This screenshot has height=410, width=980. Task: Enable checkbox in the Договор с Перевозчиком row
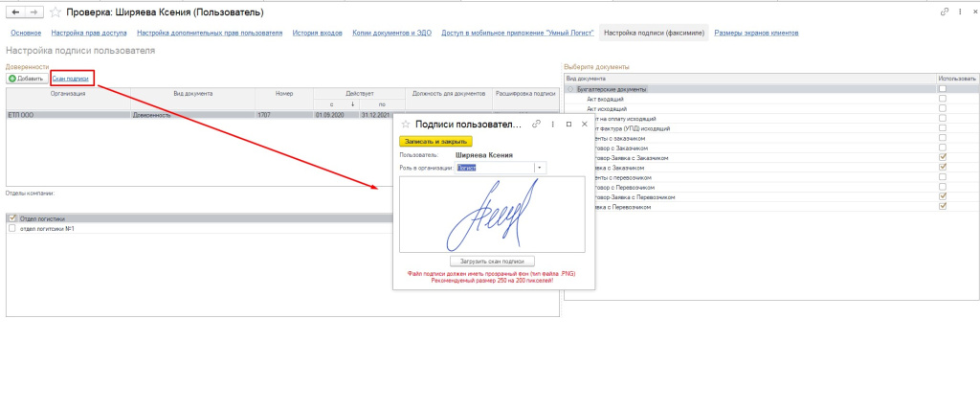[x=943, y=187]
